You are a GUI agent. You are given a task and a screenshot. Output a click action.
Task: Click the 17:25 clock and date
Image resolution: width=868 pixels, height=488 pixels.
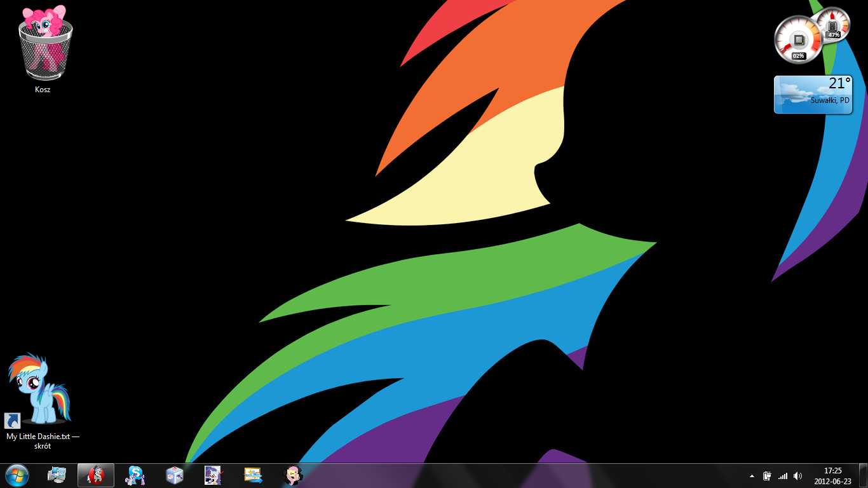point(832,476)
